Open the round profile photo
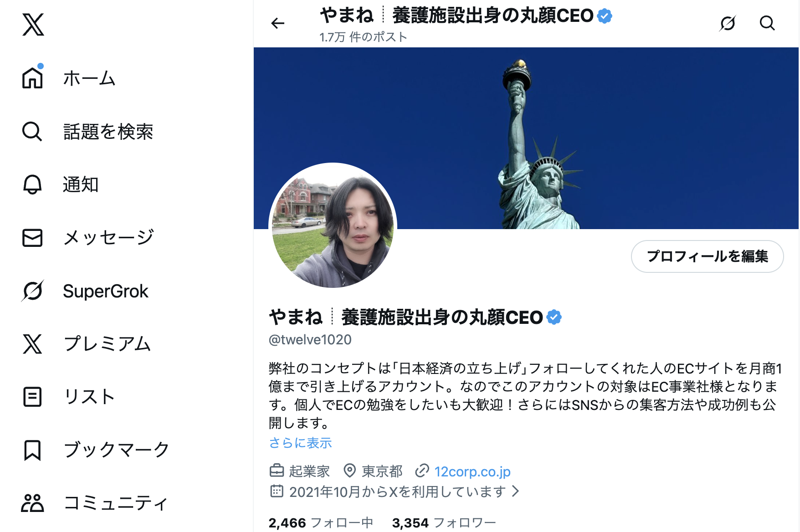The height and width of the screenshot is (532, 800). [x=333, y=226]
